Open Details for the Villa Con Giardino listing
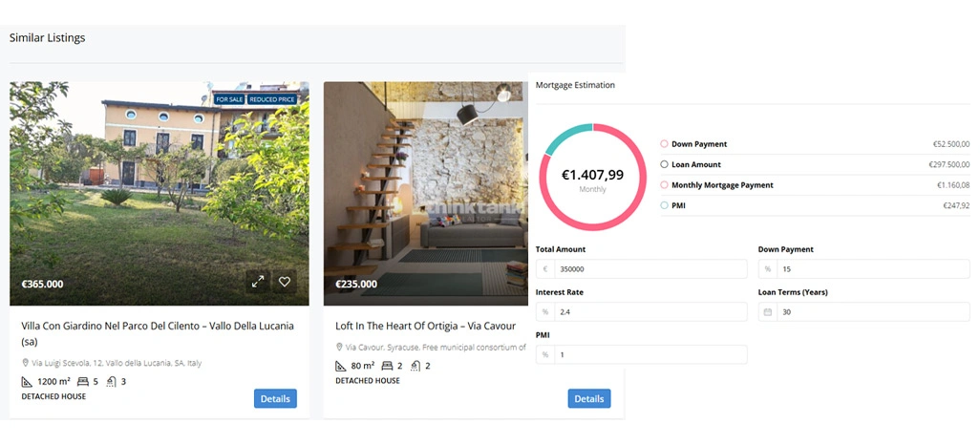The width and height of the screenshot is (980, 445). tap(275, 399)
